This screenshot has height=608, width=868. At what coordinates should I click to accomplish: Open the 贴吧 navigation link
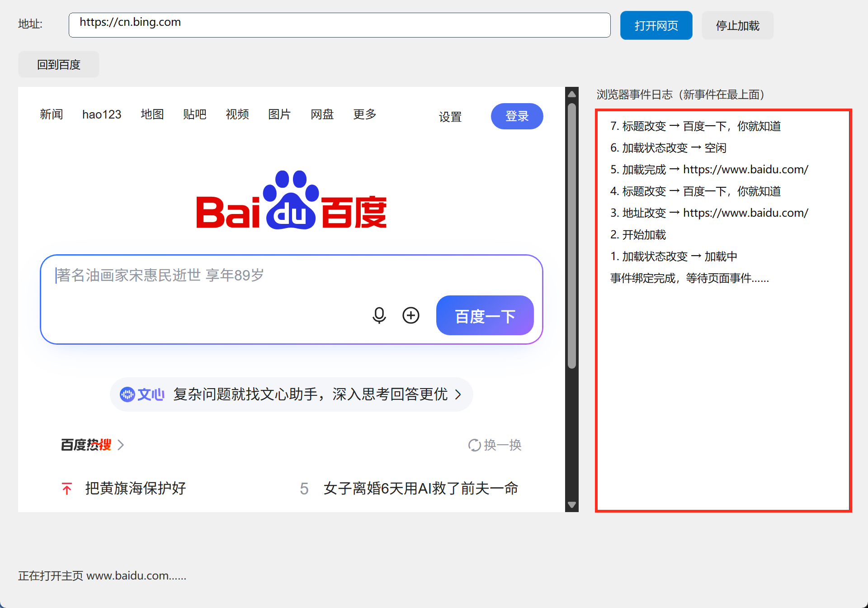(194, 114)
